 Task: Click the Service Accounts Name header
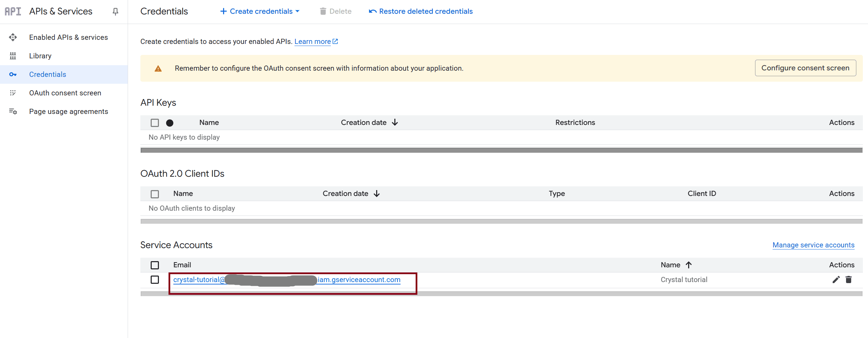coord(670,265)
